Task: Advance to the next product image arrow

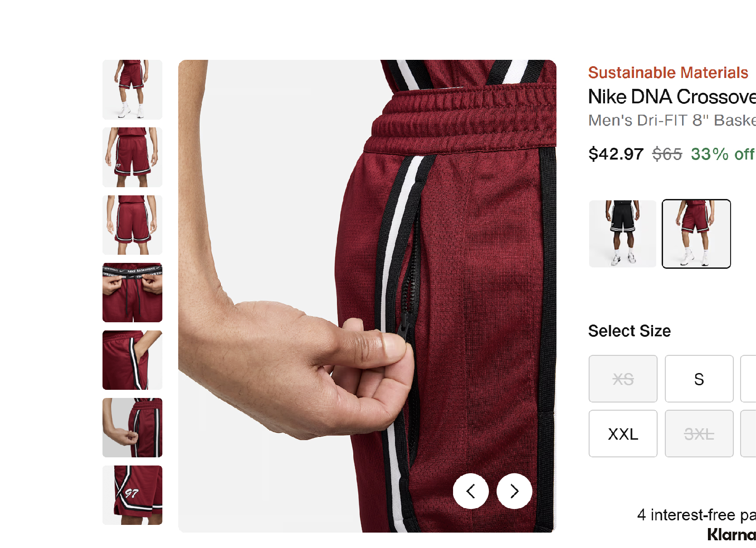Action: [x=514, y=491]
